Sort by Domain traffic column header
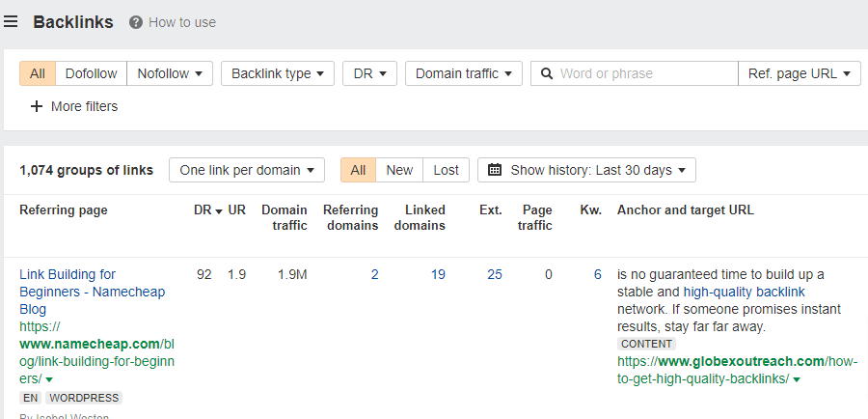This screenshot has width=868, height=419. tap(285, 218)
